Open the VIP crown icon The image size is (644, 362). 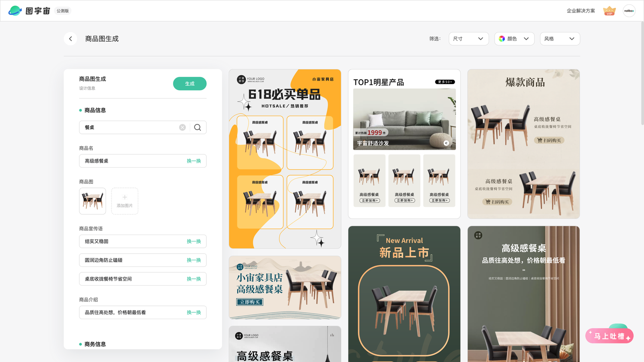pos(609,11)
